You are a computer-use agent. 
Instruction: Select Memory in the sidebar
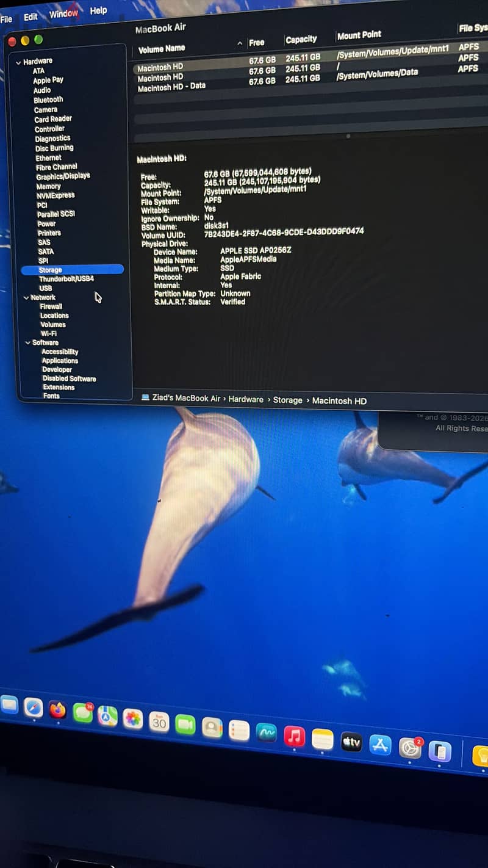(48, 186)
